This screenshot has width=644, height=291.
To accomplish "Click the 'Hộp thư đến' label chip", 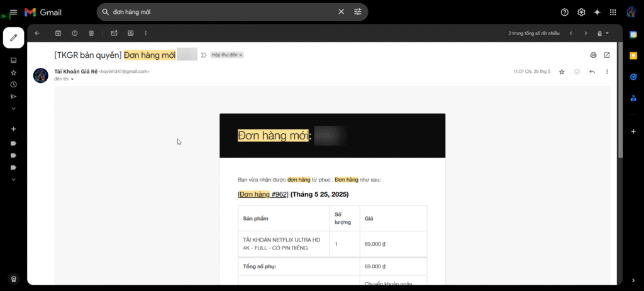I will pos(225,55).
